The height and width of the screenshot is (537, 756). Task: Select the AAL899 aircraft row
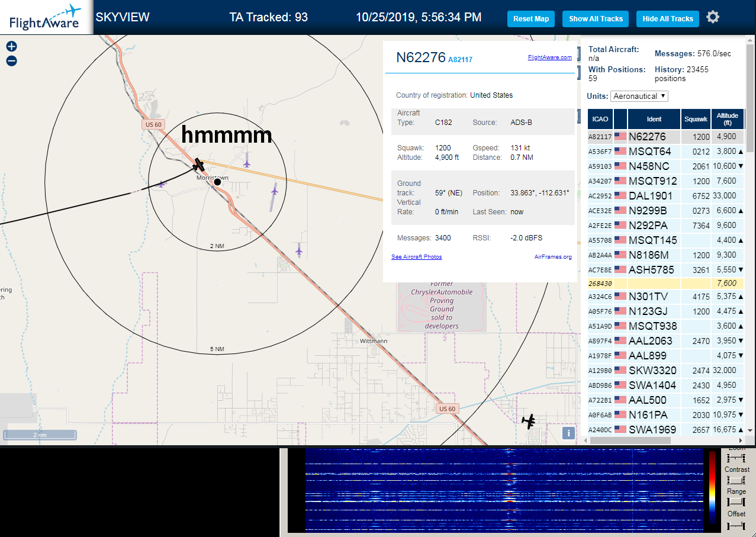point(666,356)
